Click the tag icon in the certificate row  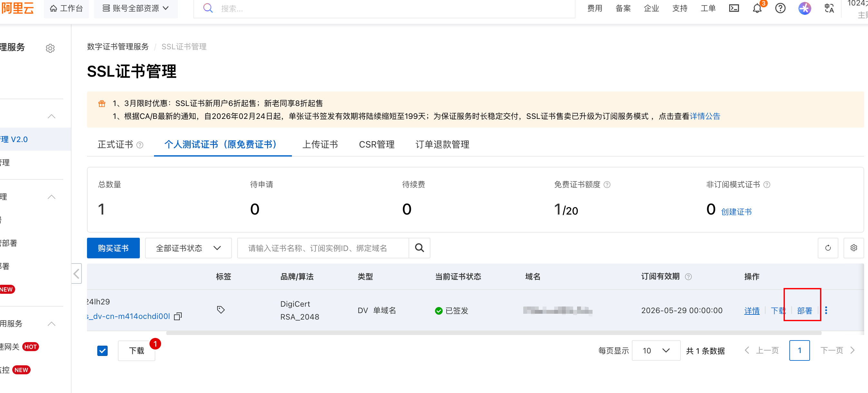(221, 310)
